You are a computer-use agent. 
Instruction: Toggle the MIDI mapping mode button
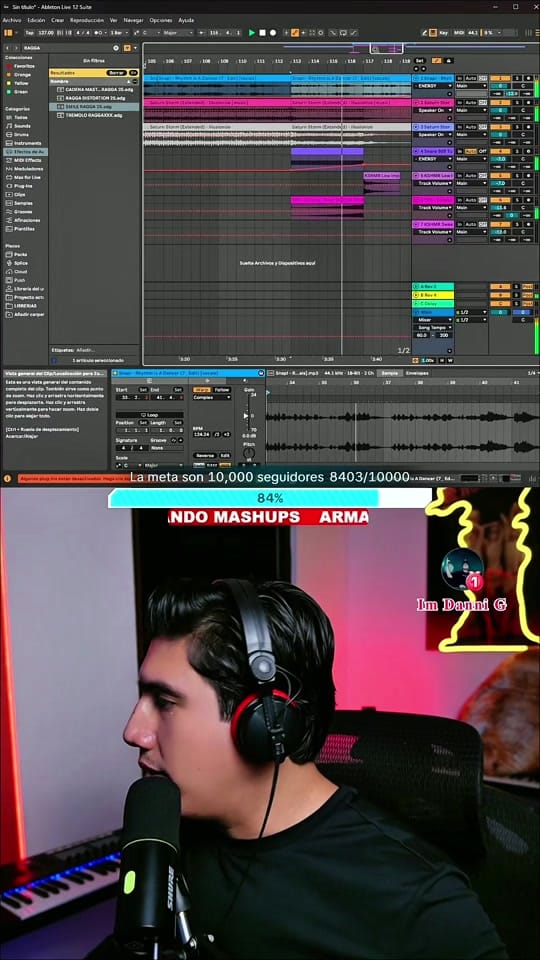[459, 32]
